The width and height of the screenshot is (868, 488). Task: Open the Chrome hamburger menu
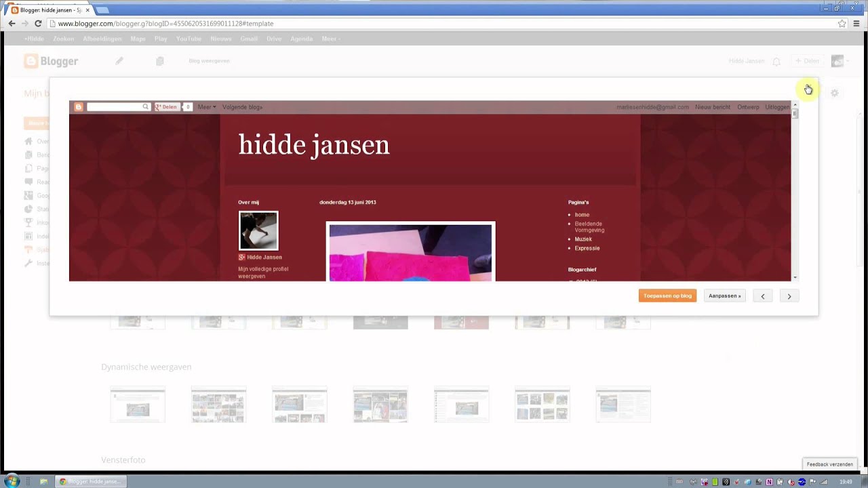856,23
